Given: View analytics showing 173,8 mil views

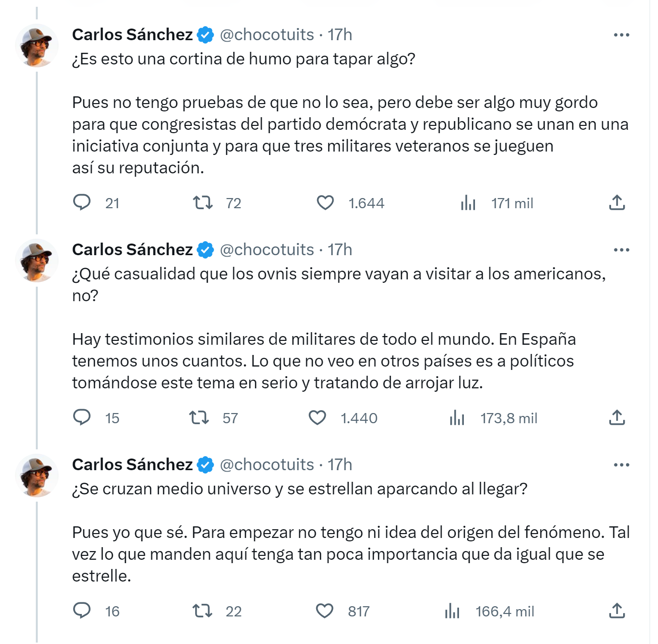Looking at the screenshot, I should coord(457,418).
